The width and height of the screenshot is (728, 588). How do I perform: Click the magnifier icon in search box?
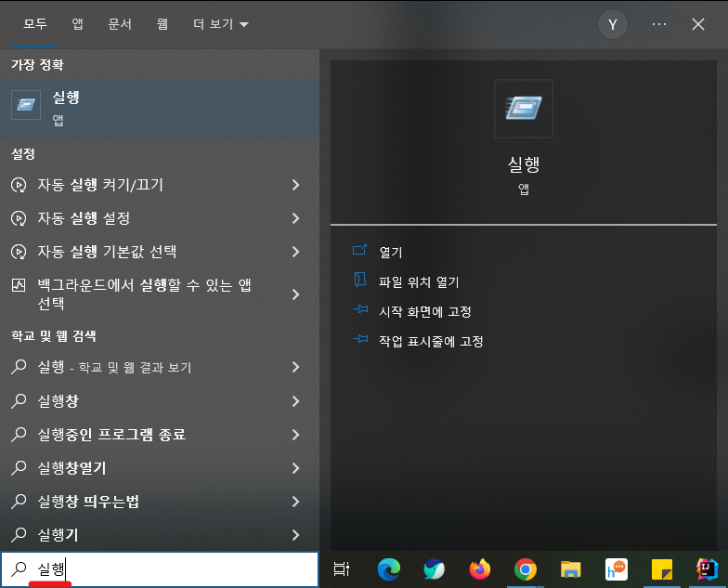coord(19,568)
